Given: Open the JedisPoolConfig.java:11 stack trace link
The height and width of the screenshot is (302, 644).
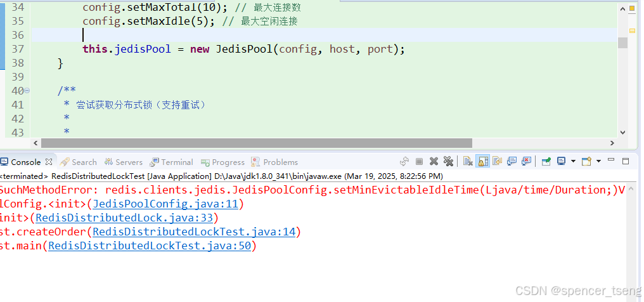Looking at the screenshot, I should point(165,204).
